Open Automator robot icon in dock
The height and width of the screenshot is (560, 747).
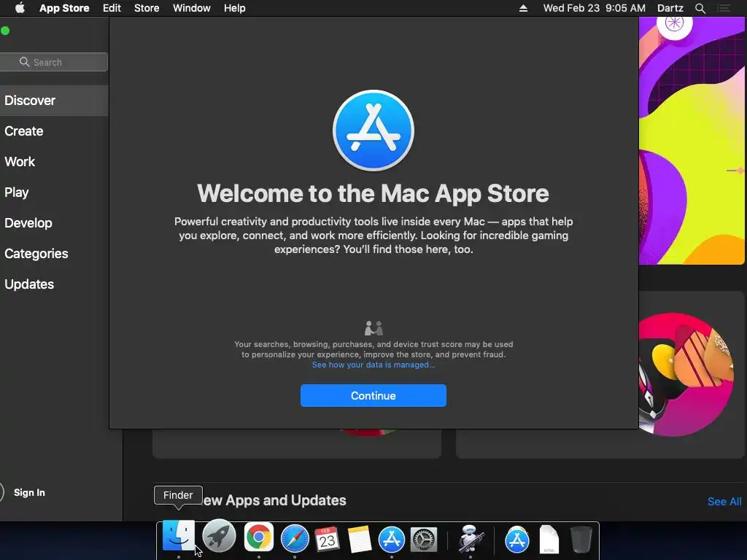471,539
